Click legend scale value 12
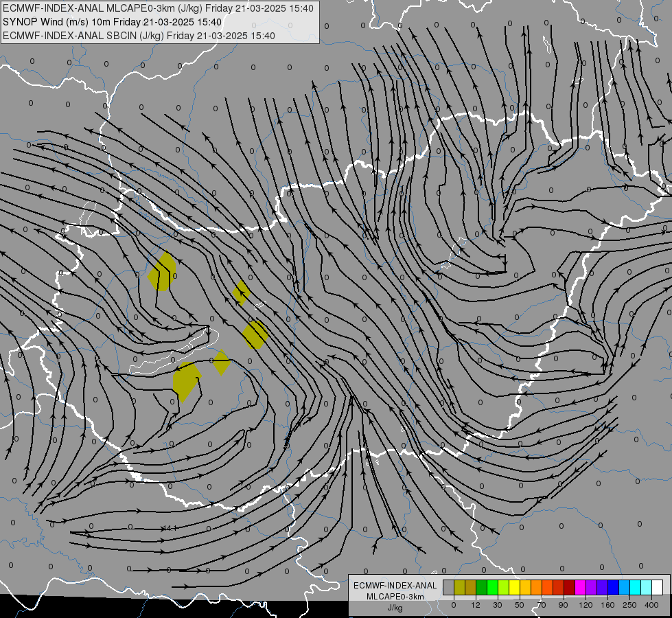Image resolution: width=672 pixels, height=618 pixels. [x=476, y=605]
